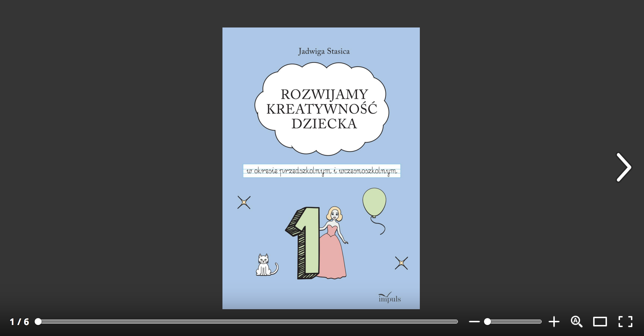This screenshot has width=644, height=336.
Task: Click the zoom level slider handle
Action: click(487, 322)
